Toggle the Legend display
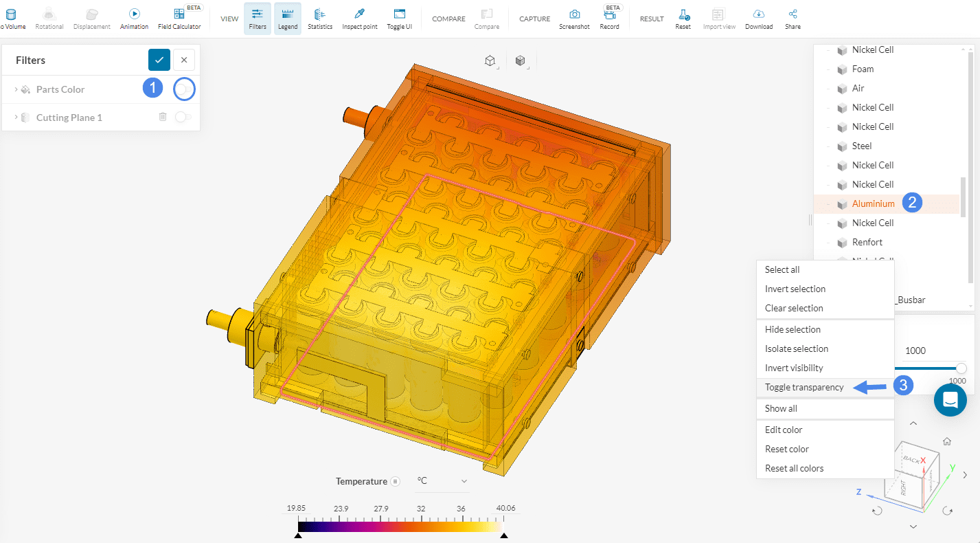980x543 pixels. [x=288, y=19]
